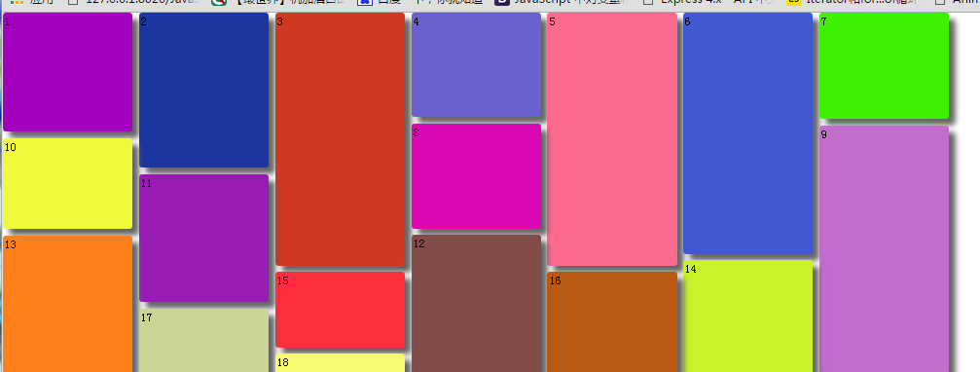Click the purple box numbered 1

click(x=67, y=72)
